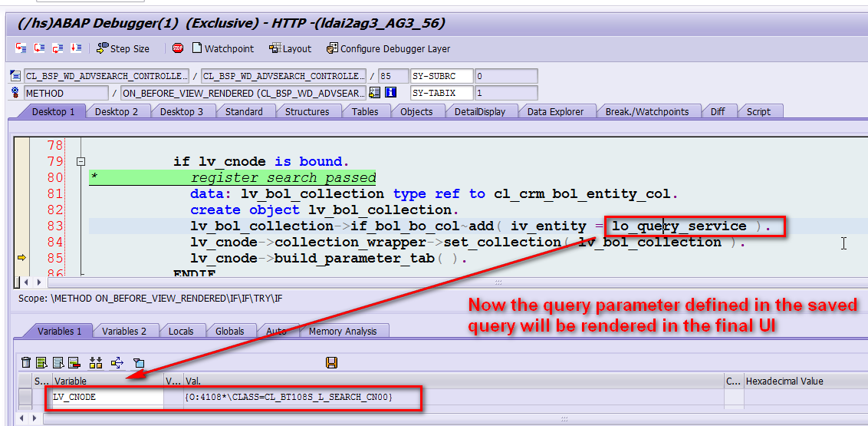
Task: Click the ON_BEFORE_VIEW_RENDERED event name field
Action: 244,93
